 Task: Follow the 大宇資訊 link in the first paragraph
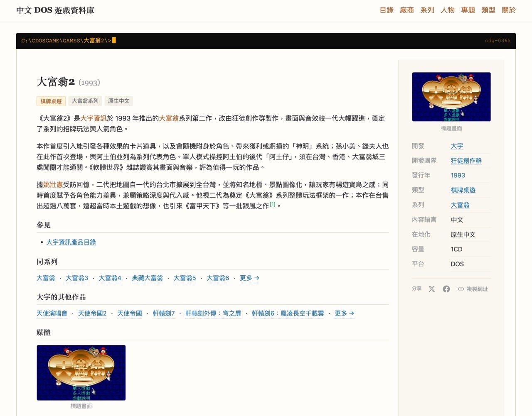click(94, 118)
